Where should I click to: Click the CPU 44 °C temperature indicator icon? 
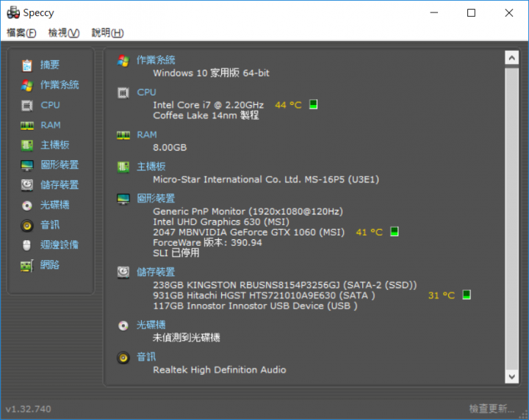click(x=314, y=104)
